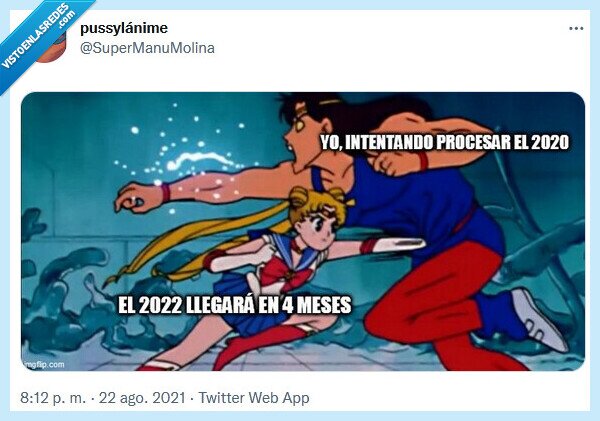Click the runner's white sneaker
Screen dimensions: 600x421
[540, 320]
